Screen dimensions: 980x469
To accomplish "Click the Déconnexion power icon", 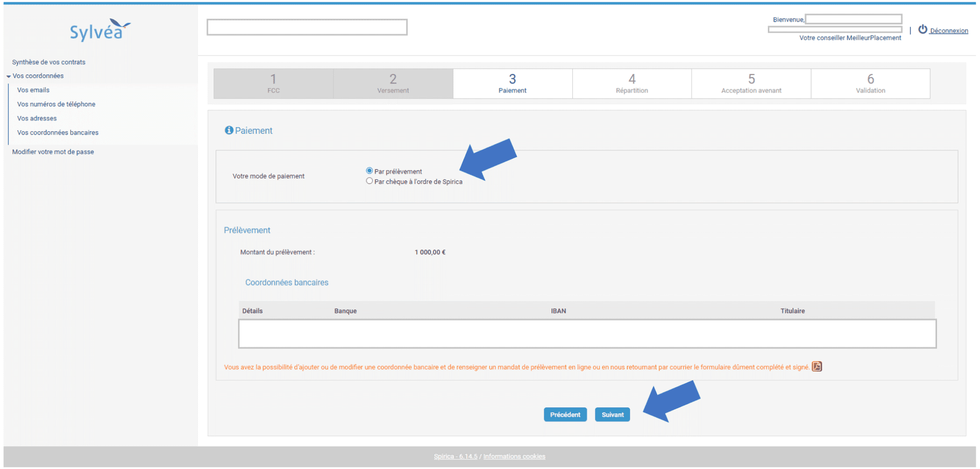I will pyautogui.click(x=923, y=29).
